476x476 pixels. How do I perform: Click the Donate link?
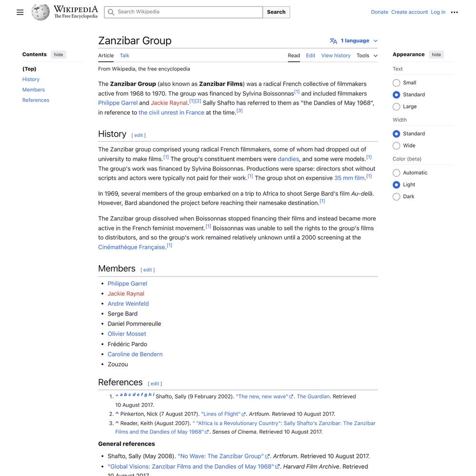(x=379, y=12)
